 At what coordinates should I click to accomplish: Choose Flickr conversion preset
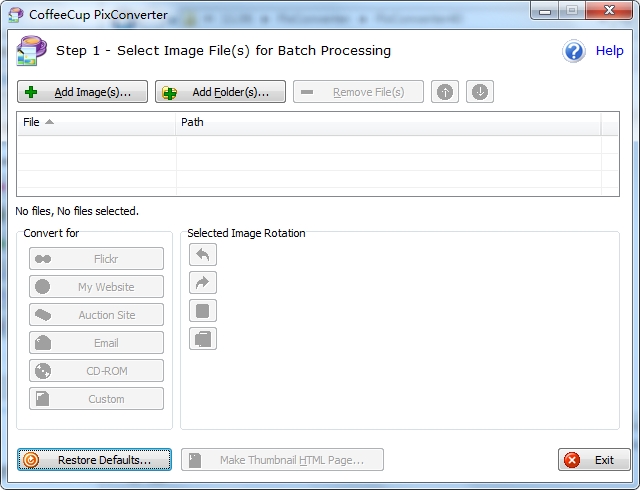[96, 258]
